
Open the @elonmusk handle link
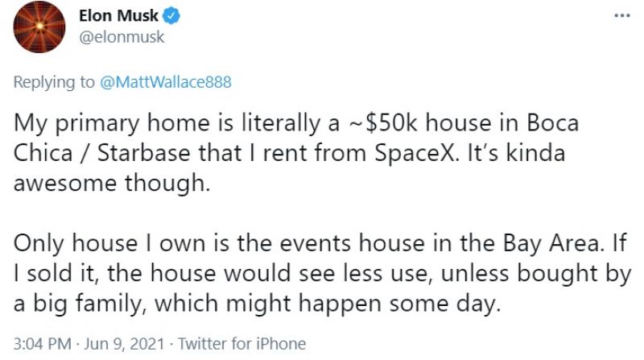122,37
